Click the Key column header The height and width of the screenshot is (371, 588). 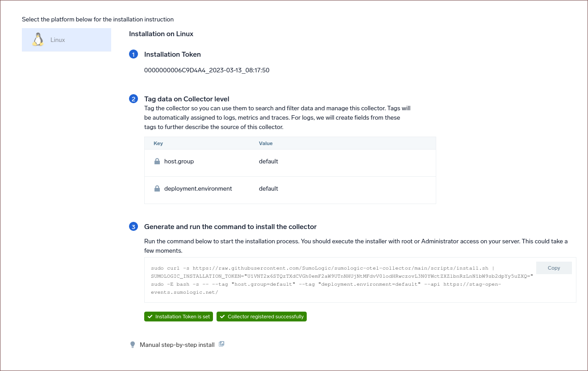[158, 143]
